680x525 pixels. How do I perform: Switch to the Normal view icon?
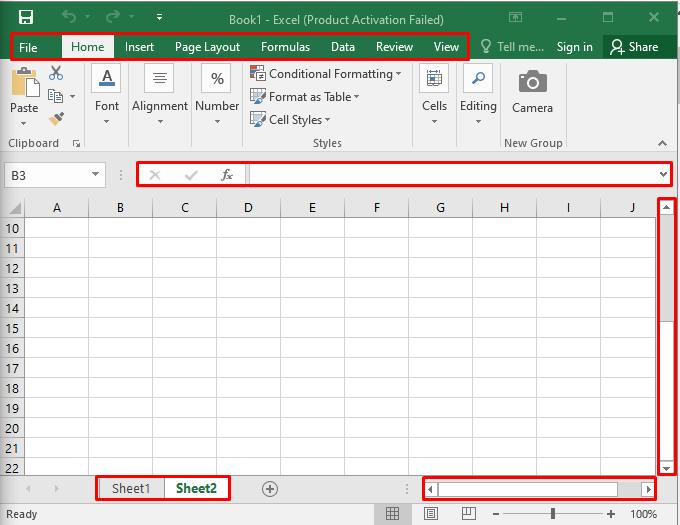click(x=392, y=514)
